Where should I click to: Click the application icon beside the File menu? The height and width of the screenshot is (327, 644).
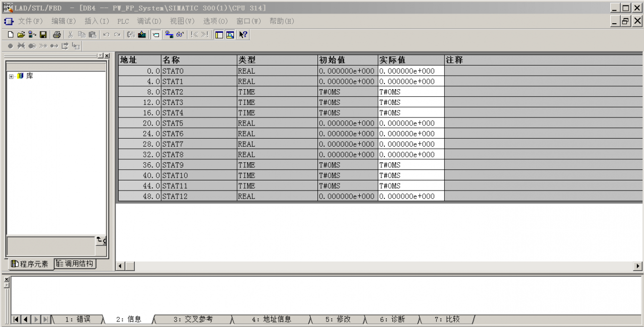(9, 21)
